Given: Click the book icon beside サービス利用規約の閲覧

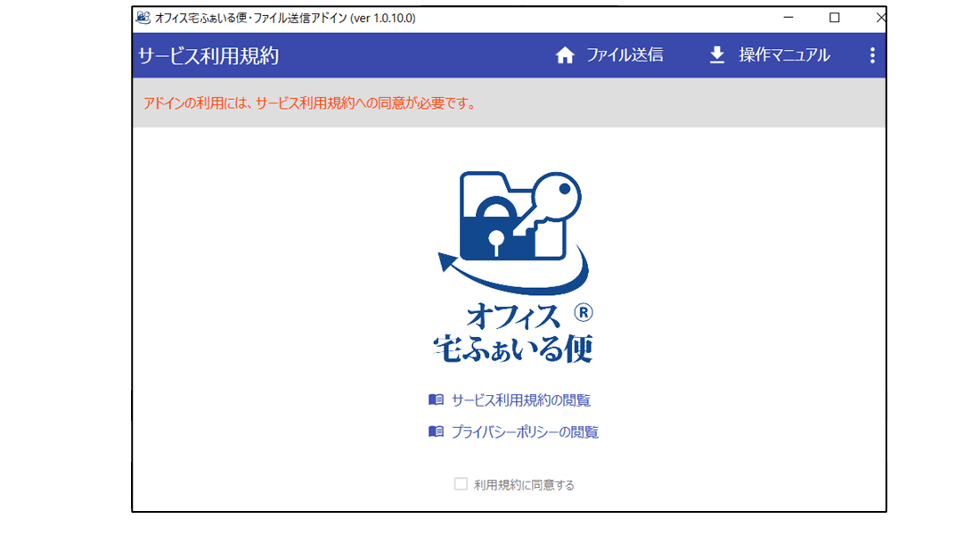Looking at the screenshot, I should 437,399.
